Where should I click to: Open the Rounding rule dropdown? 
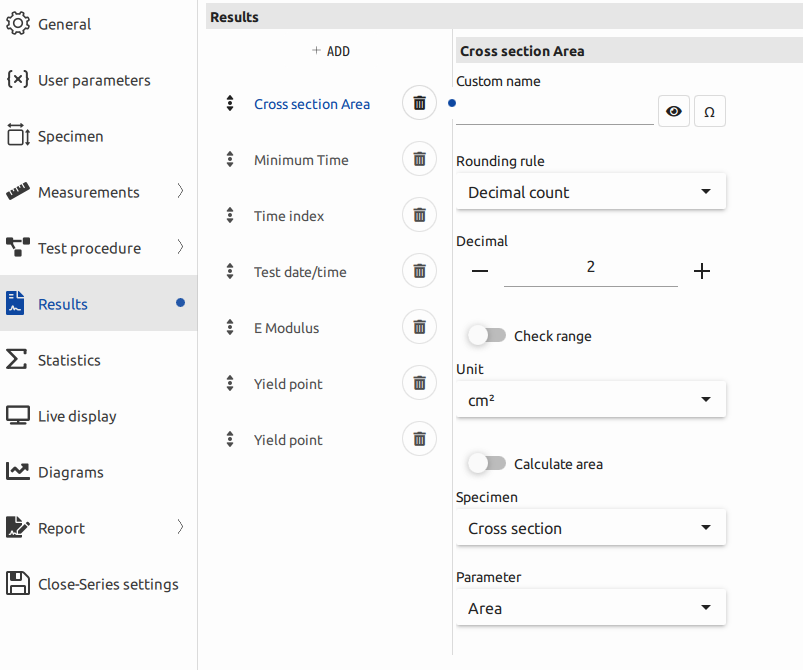coord(590,192)
